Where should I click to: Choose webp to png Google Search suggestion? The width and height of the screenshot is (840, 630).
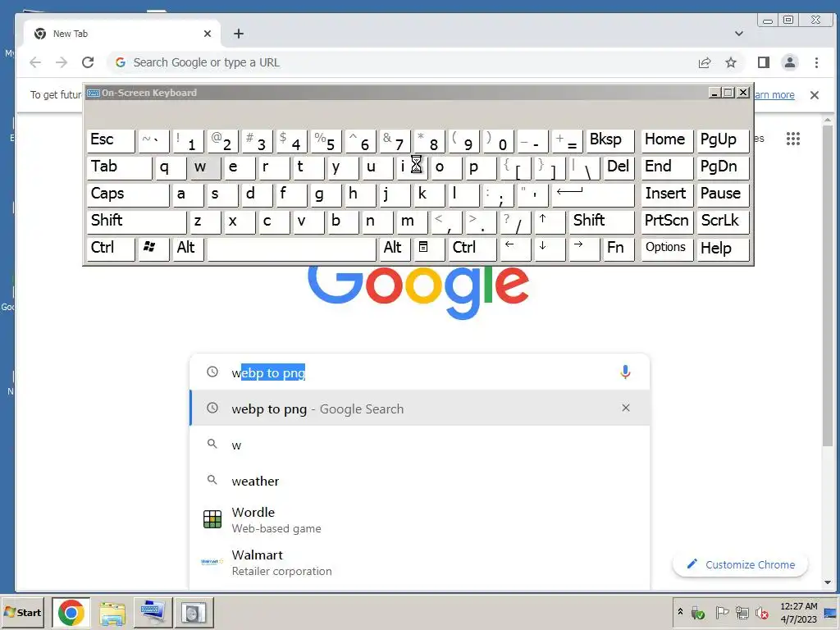(x=420, y=409)
